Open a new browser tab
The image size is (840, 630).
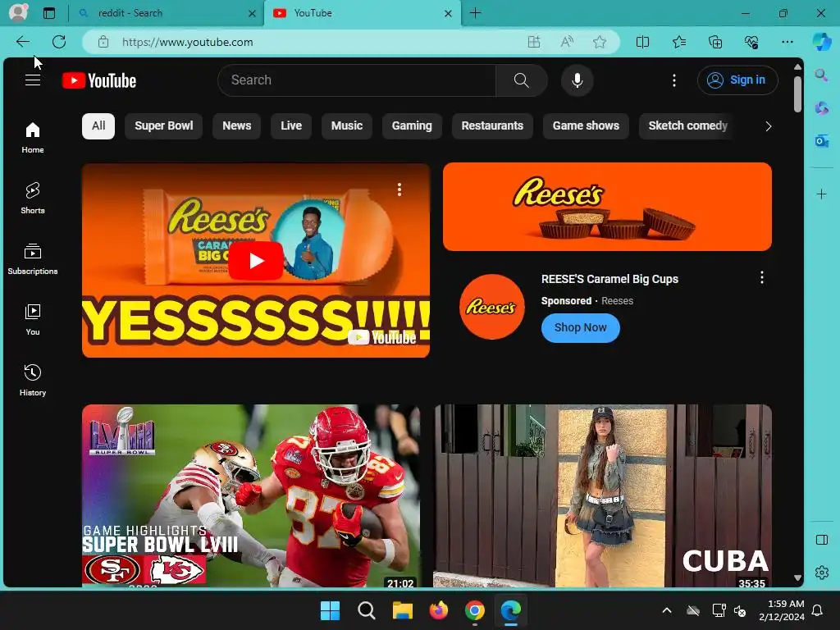tap(475, 13)
